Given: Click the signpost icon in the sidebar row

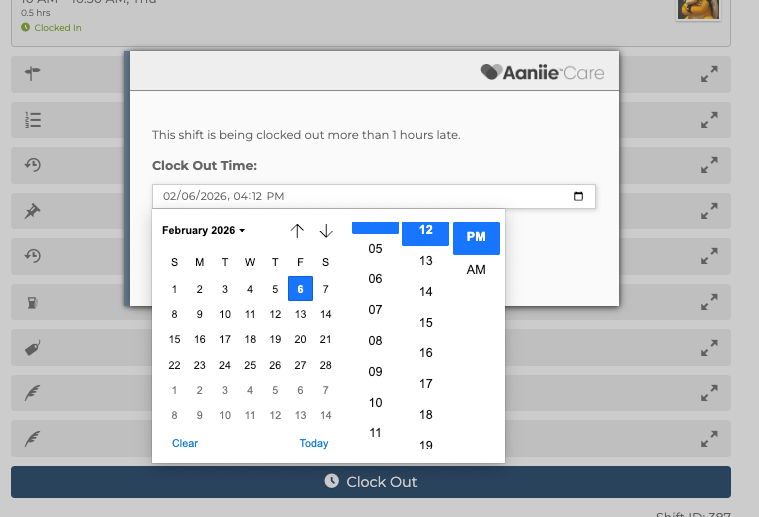Looking at the screenshot, I should point(32,74).
